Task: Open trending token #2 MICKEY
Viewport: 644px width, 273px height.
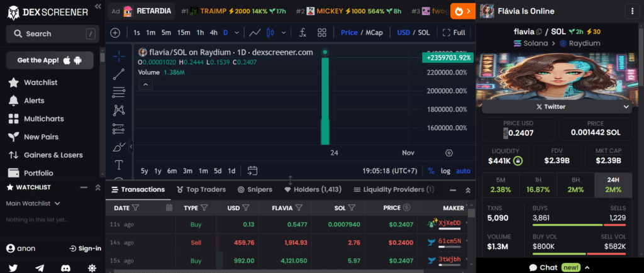Action: pyautogui.click(x=348, y=11)
